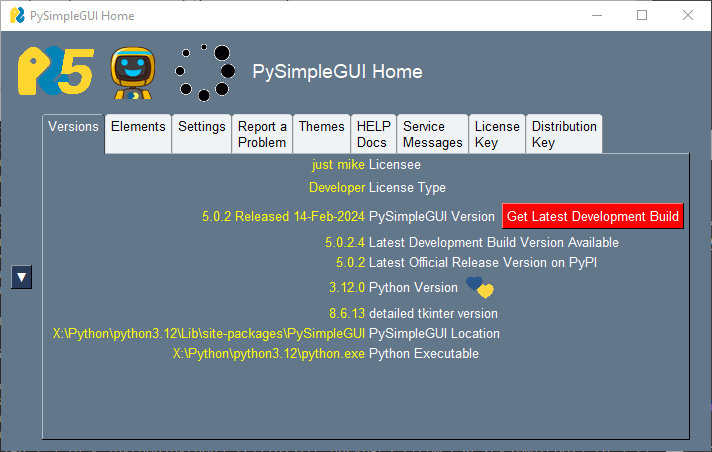Select the Report a Problem tab
The width and height of the screenshot is (712, 452).
pyautogui.click(x=262, y=134)
